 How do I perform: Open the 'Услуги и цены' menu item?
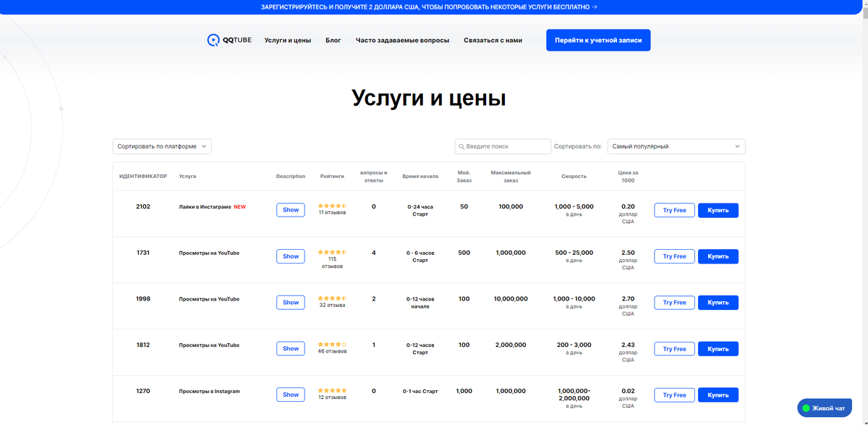pos(288,41)
